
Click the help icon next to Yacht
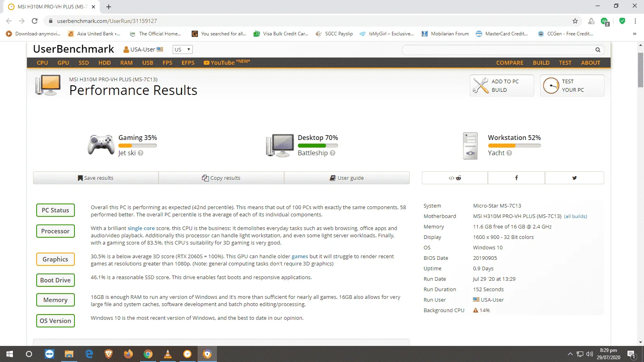[x=509, y=153]
